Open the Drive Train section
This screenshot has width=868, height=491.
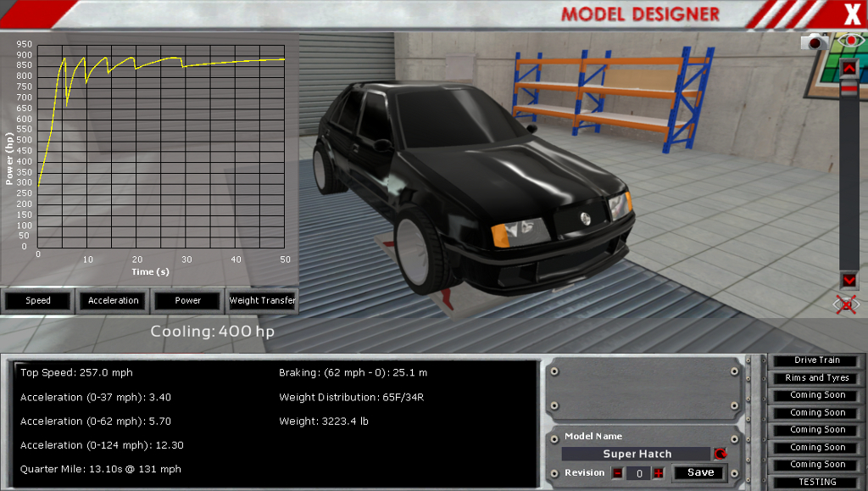(817, 360)
